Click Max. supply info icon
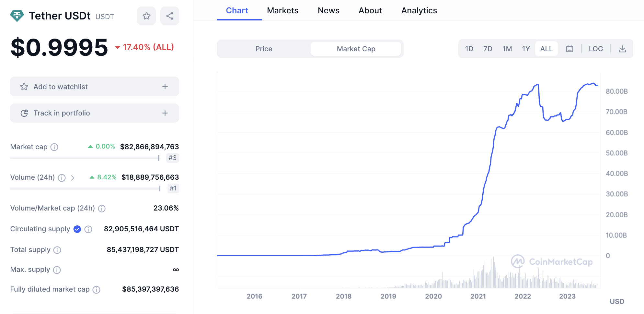 pyautogui.click(x=57, y=270)
